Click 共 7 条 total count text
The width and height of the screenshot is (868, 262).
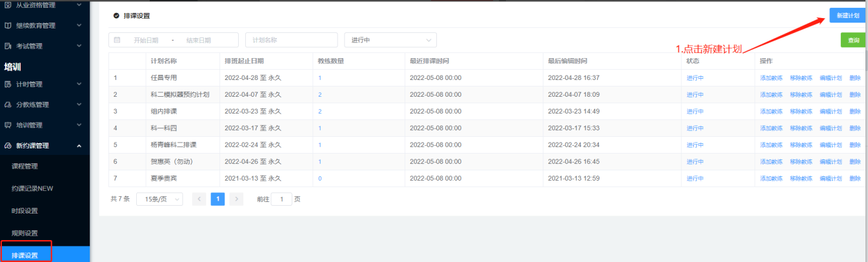120,199
